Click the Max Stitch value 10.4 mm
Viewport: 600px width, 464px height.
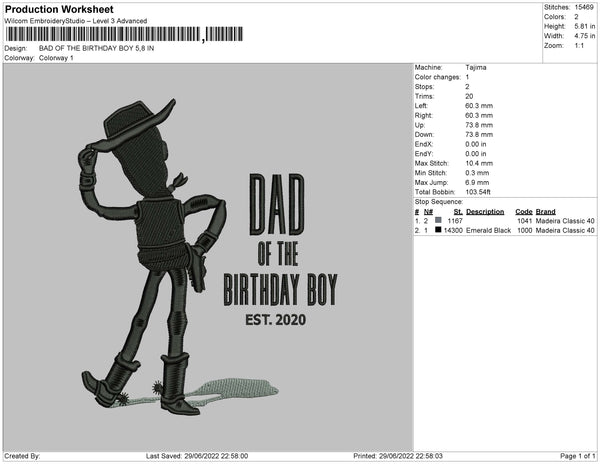pos(479,163)
